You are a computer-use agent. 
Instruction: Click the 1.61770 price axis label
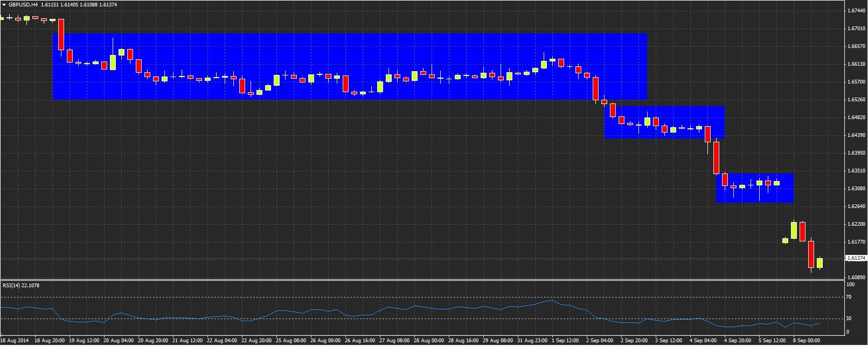[857, 241]
